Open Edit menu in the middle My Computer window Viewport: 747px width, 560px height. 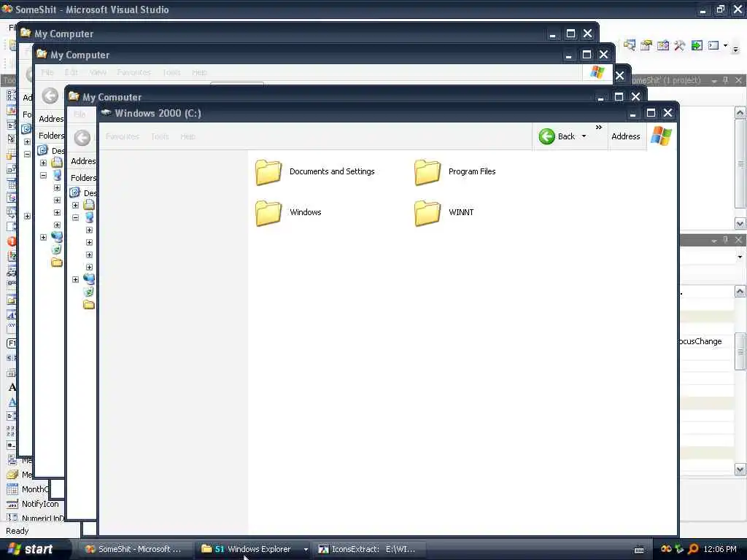tap(71, 72)
